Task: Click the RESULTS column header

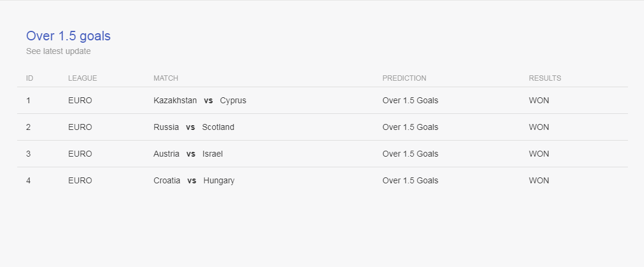Action: click(544, 78)
